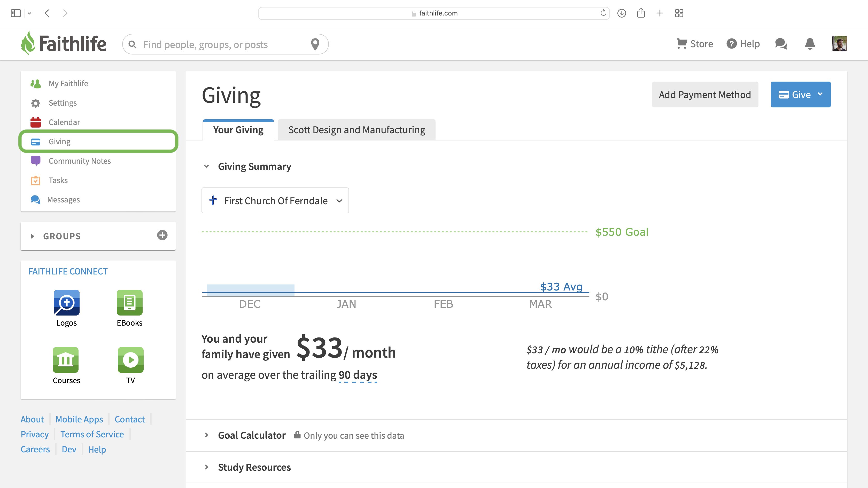The width and height of the screenshot is (868, 488).
Task: Open First Church Of Ferndale dropdown
Action: pos(275,200)
